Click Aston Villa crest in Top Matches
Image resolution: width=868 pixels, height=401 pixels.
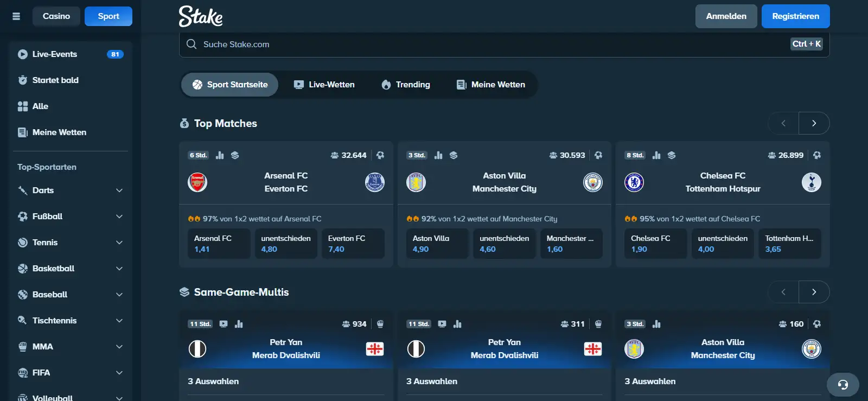416,182
